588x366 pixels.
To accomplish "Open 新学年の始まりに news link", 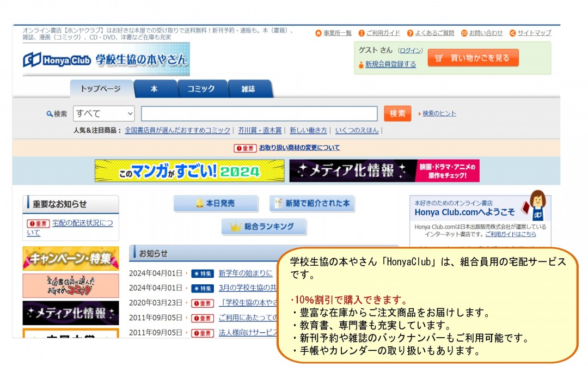I will (x=246, y=273).
